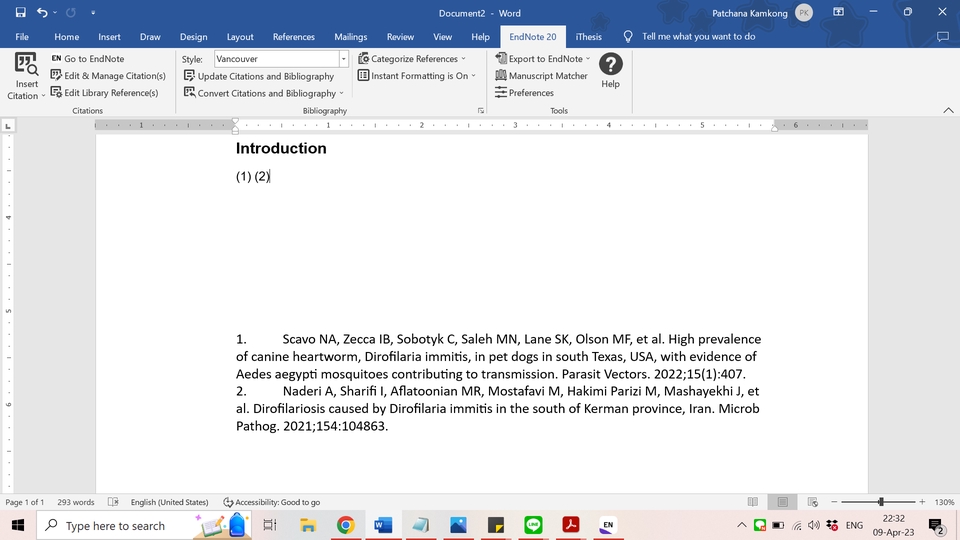The width and height of the screenshot is (960, 540).
Task: Switch to Print Layout view
Action: 782,502
